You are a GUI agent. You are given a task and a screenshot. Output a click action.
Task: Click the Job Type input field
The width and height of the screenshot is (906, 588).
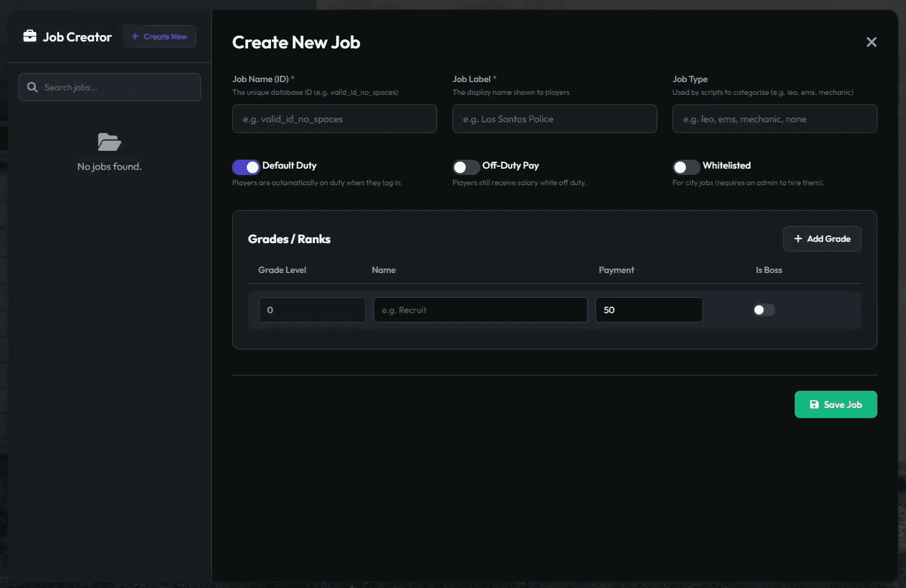(x=774, y=118)
